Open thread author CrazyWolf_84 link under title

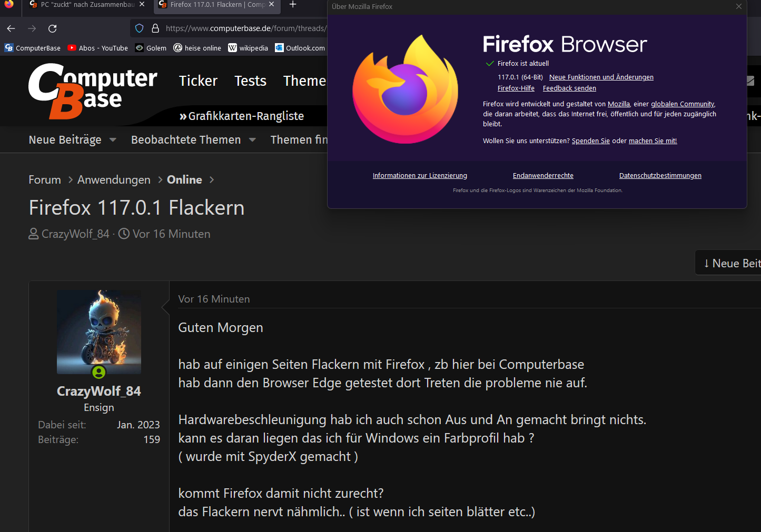click(75, 234)
